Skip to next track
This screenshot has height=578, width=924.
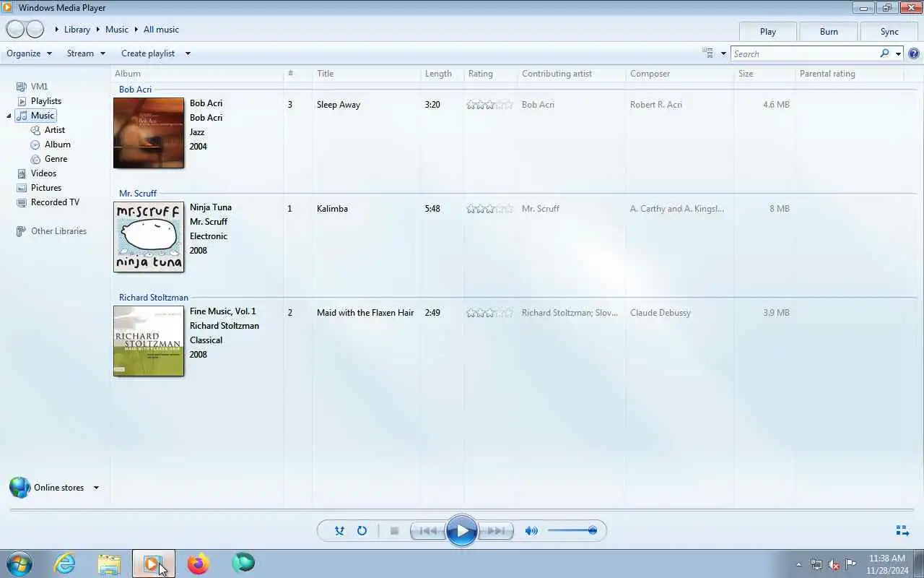pos(496,531)
